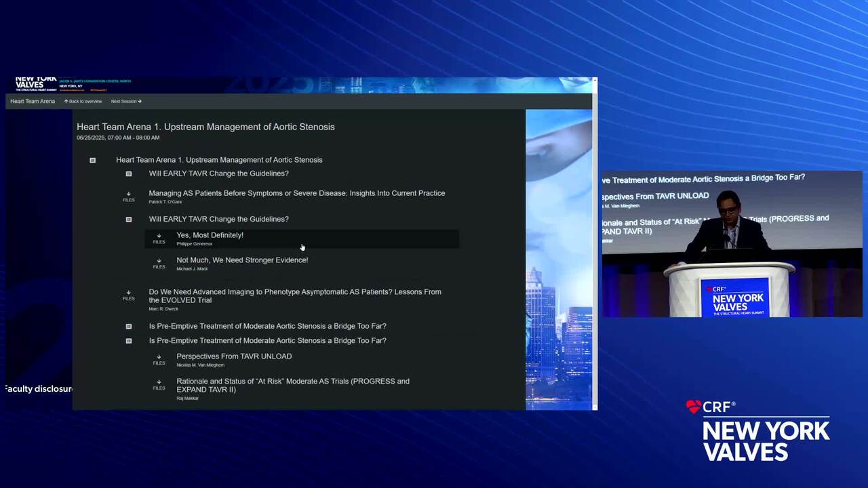Click session icon for Pre-Emptive Treatment below Marc R. Dweck
This screenshot has height=488, width=868.
point(129,326)
